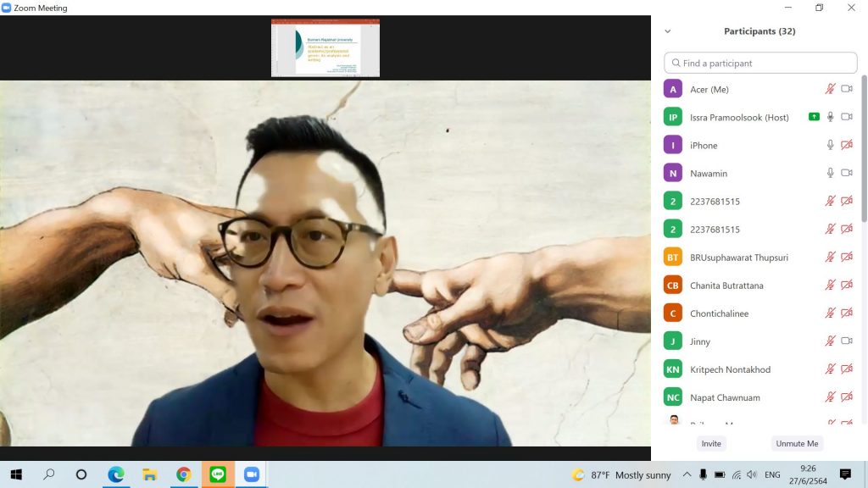This screenshot has width=868, height=488.
Task: Click battery status tray icon
Action: 719,474
